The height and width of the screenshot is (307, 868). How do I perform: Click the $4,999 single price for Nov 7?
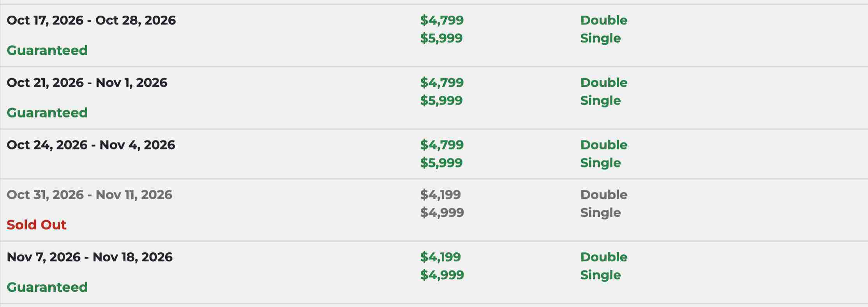(x=442, y=275)
